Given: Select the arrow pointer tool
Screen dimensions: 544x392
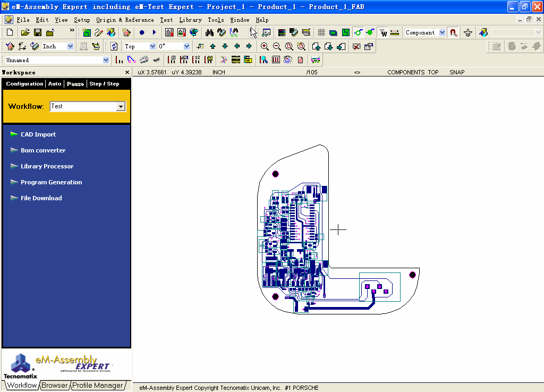Looking at the screenshot, I should click(x=253, y=32).
